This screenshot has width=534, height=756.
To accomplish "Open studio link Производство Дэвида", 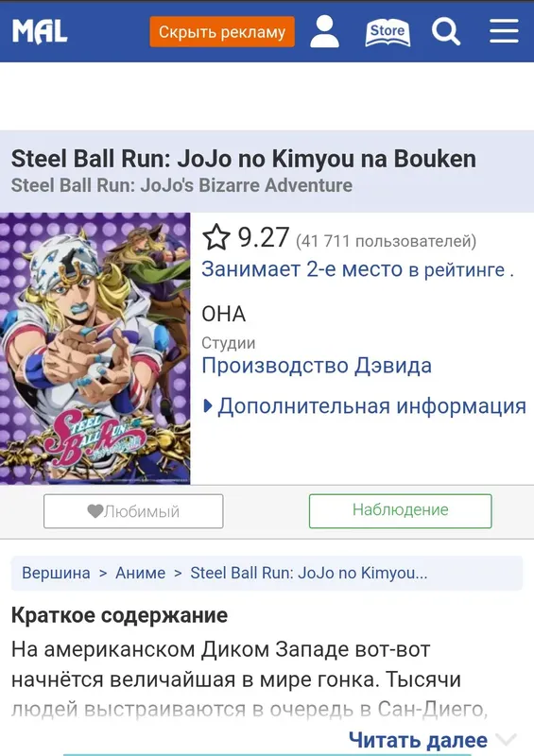I will pyautogui.click(x=317, y=366).
